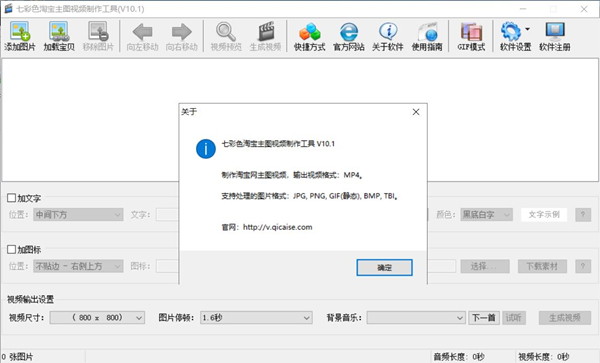Click the 向右移动 move right arrow
600x363 pixels.
coord(182,36)
